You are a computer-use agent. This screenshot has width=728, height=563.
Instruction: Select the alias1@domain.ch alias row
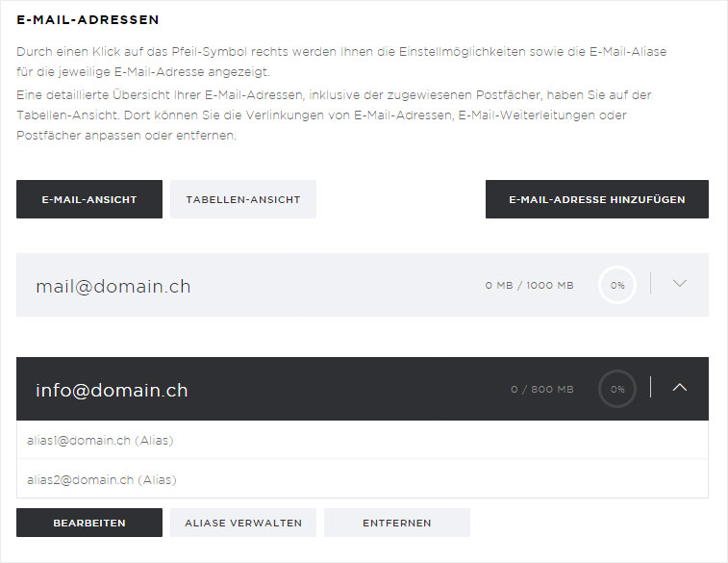[363, 440]
